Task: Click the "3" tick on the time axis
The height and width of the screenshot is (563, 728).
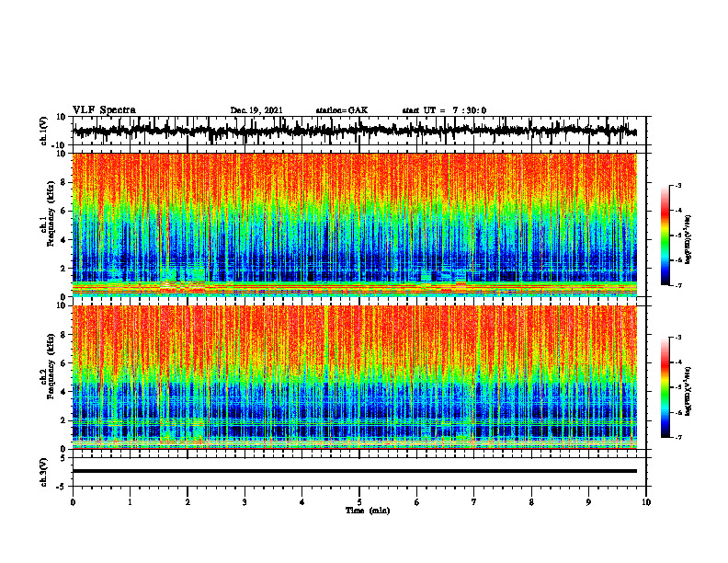Action: pyautogui.click(x=245, y=502)
